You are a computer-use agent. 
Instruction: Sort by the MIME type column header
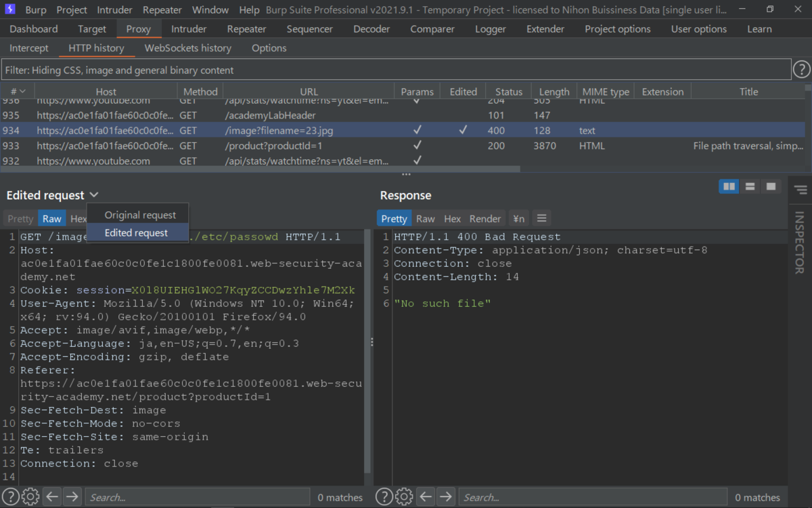(606, 91)
